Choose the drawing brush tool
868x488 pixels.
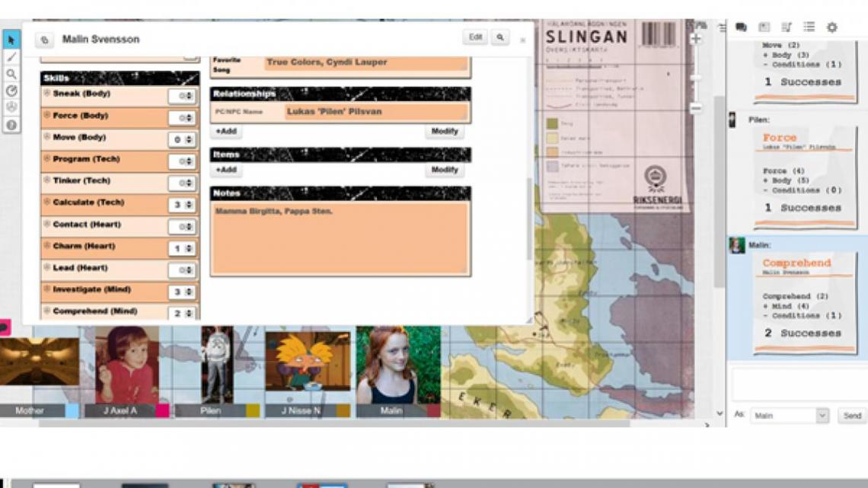coord(11,57)
